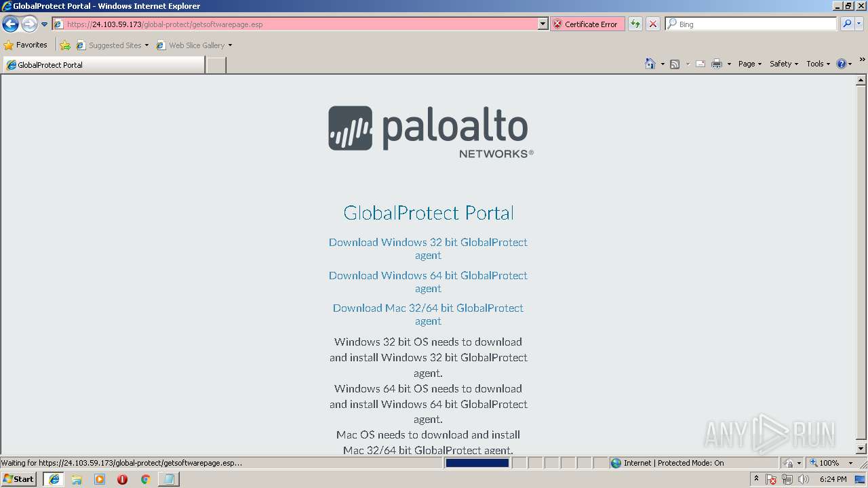Open Windows Explorer folder taskbar icon

coord(77,479)
